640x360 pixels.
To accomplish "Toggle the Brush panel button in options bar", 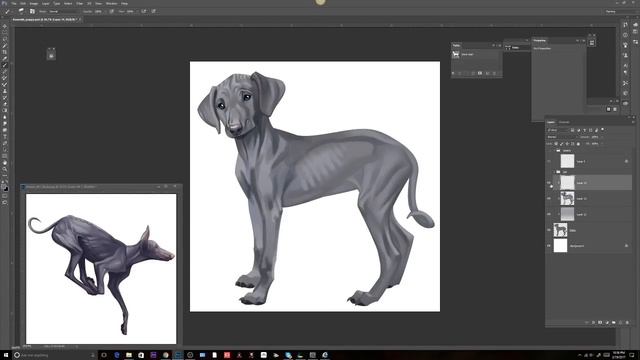I will (32, 11).
